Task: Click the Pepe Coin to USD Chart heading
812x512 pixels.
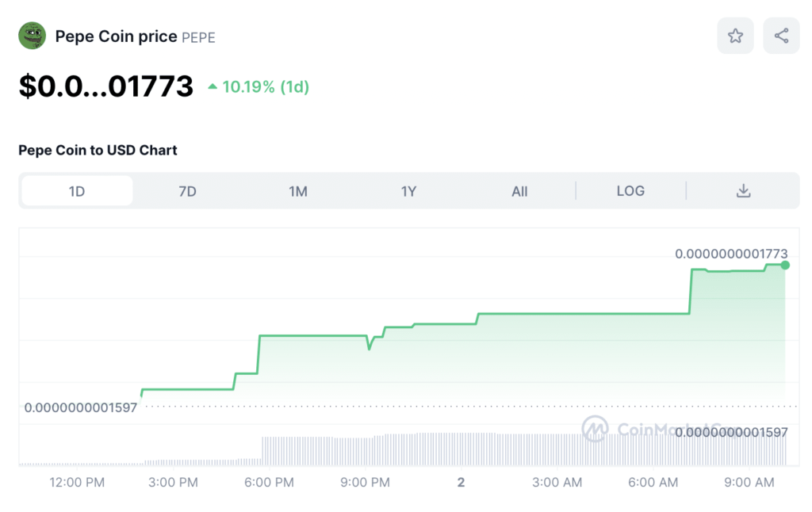Action: (98, 150)
